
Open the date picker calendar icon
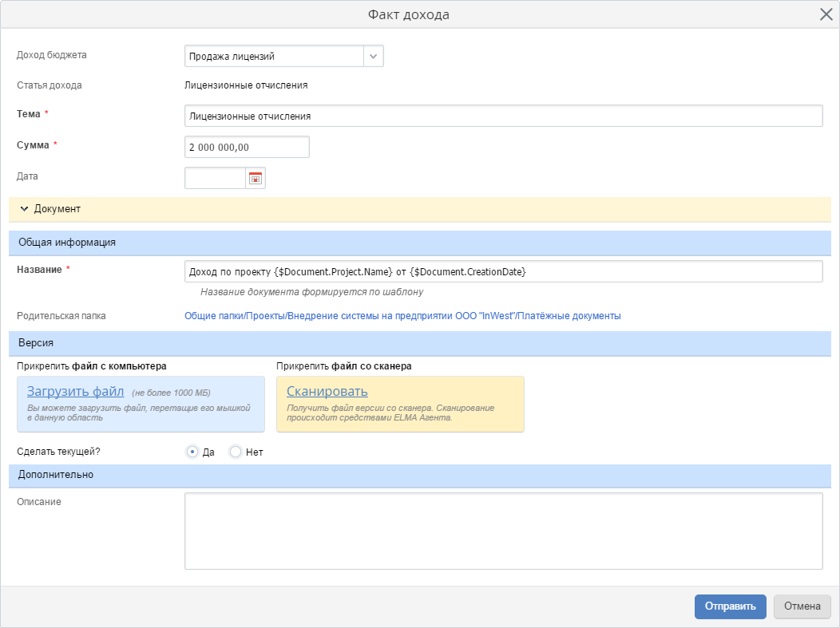pyautogui.click(x=255, y=178)
